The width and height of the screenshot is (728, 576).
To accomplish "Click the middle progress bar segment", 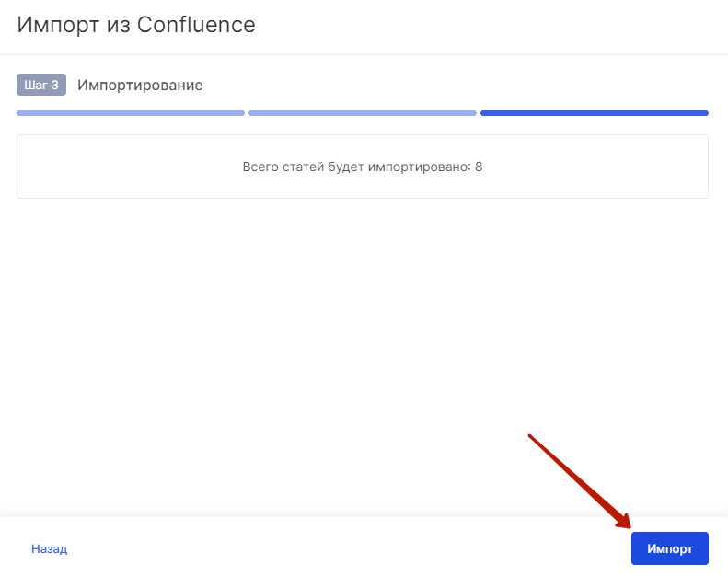I will click(x=362, y=113).
